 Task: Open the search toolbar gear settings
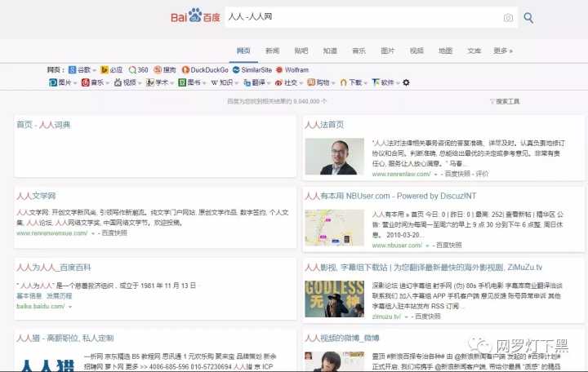(406, 82)
